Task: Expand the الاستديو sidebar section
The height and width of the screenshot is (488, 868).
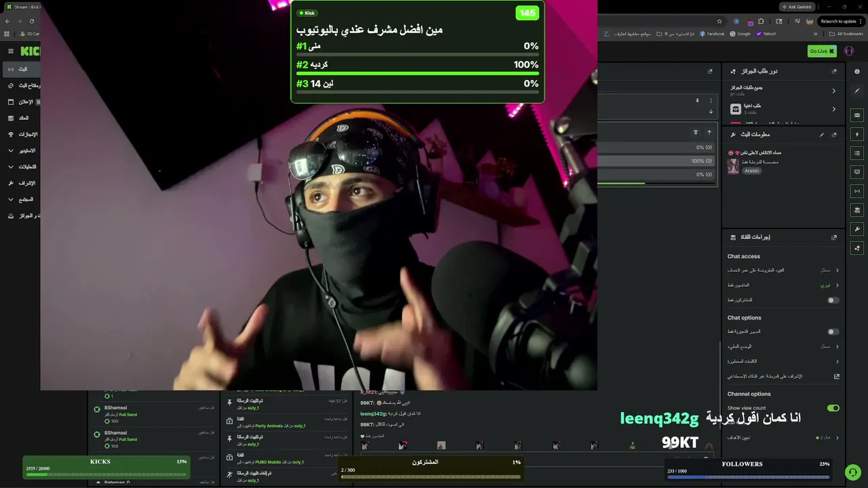Action: (11, 150)
